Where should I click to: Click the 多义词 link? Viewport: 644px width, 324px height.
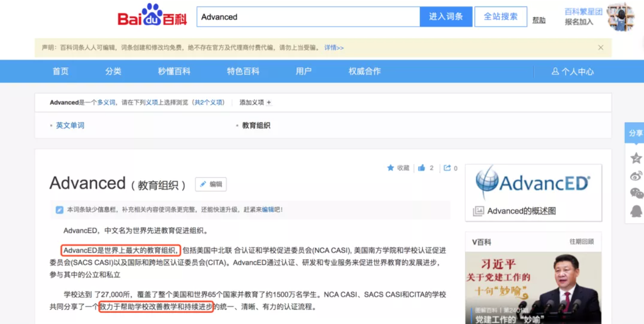(x=106, y=103)
